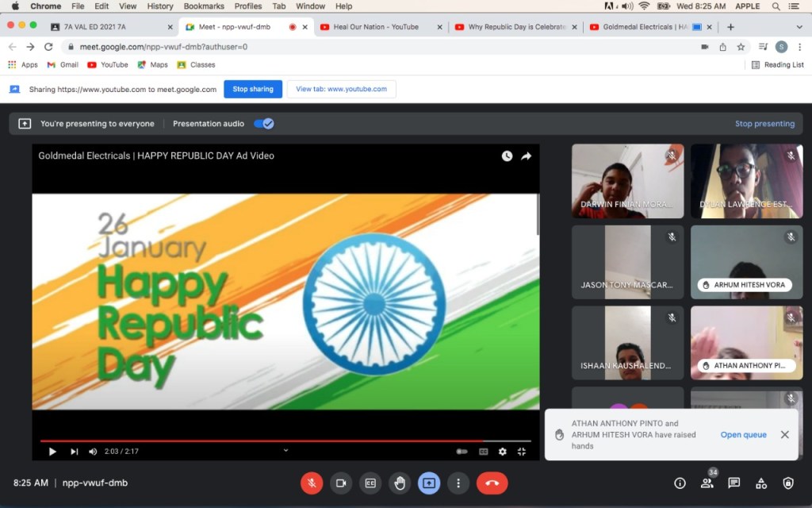Toggle the Presentation audio switch
The height and width of the screenshot is (508, 812).
[x=264, y=124]
